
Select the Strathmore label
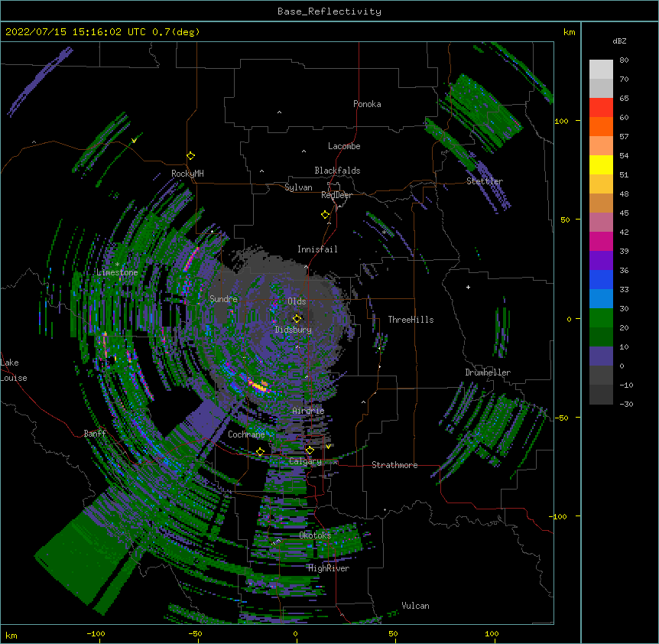394,465
